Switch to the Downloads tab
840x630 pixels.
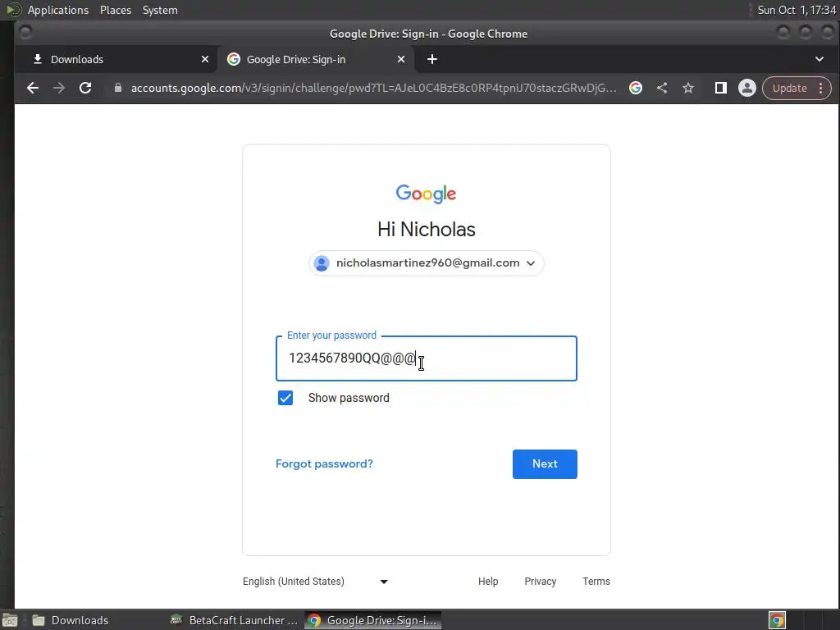click(116, 59)
